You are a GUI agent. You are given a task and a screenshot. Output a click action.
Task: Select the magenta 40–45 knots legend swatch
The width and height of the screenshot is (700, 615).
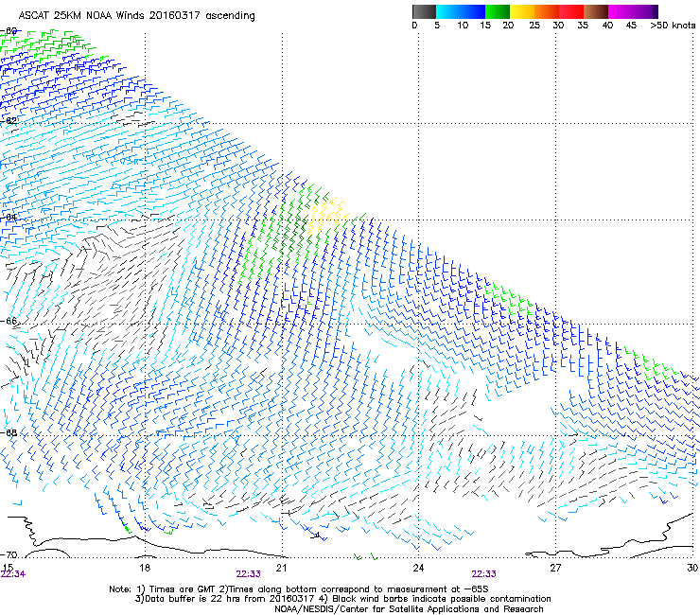point(621,11)
